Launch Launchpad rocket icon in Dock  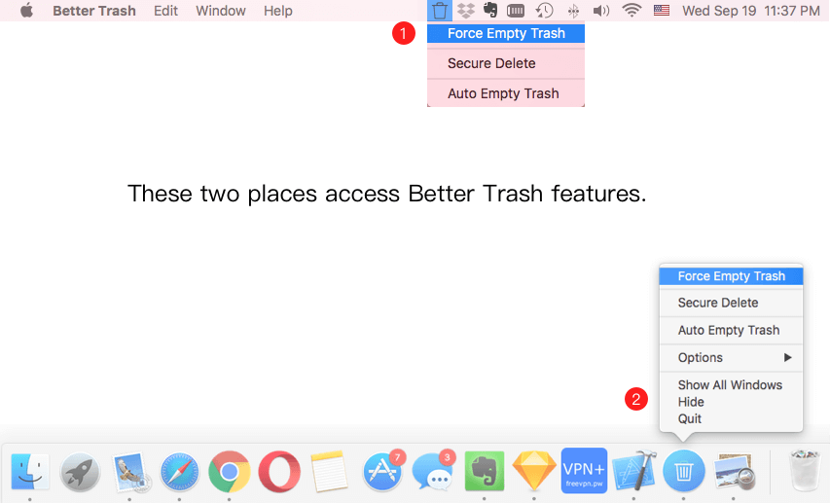tap(80, 472)
